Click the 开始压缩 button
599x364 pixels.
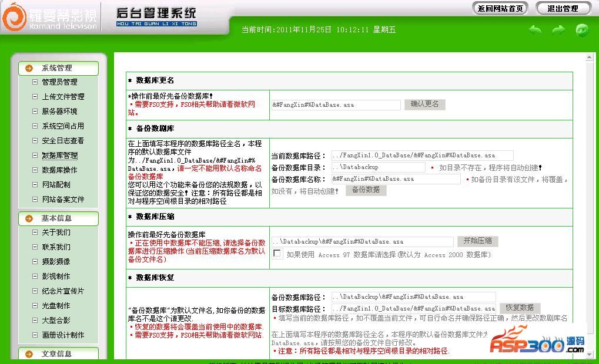click(x=478, y=241)
